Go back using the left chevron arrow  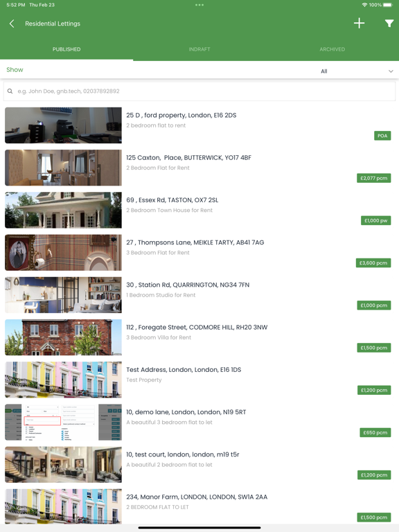12,24
